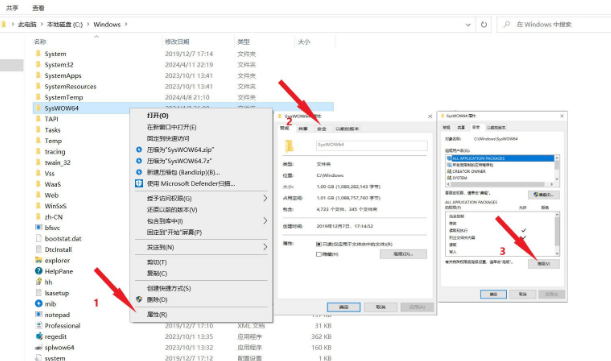The image size is (611, 361).
Task: Click the group list horizontal scrollbar in Security dialog
Action: pyautogui.click(x=500, y=184)
